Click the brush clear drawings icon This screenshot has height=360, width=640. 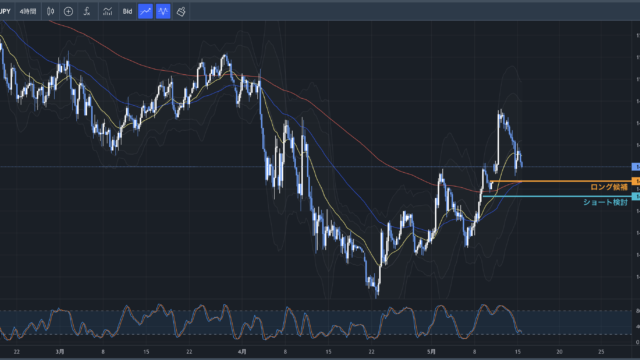181,11
